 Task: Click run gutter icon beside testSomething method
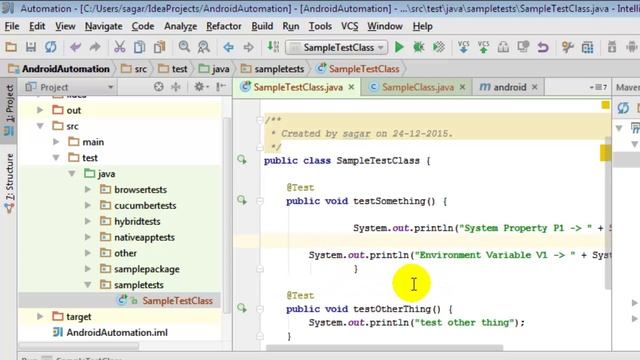pos(242,200)
